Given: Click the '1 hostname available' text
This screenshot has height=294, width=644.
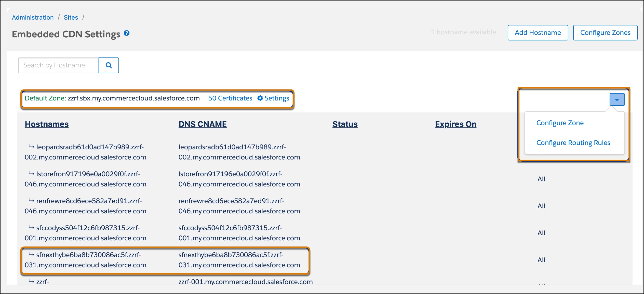Looking at the screenshot, I should [463, 32].
